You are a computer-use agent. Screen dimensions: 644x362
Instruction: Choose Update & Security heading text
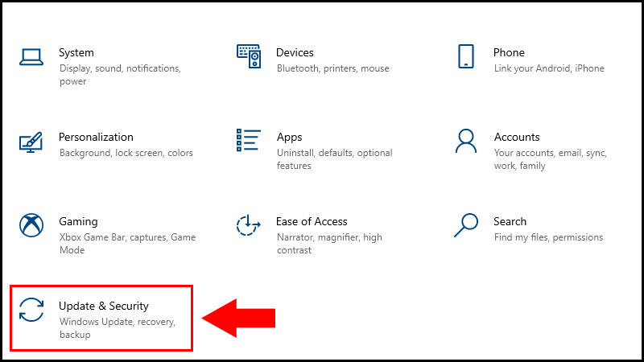point(104,306)
